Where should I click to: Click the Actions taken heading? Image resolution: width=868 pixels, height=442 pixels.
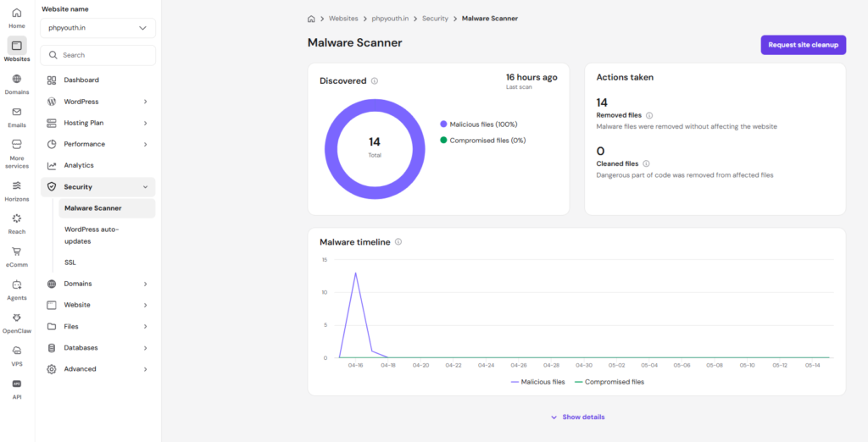click(x=625, y=77)
